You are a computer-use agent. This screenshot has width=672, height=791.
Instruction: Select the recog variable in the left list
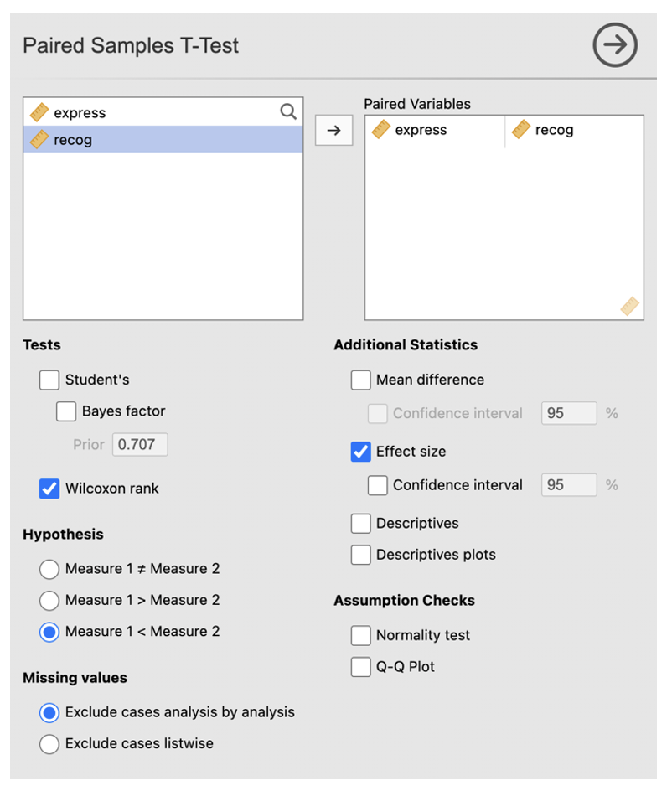pos(73,140)
